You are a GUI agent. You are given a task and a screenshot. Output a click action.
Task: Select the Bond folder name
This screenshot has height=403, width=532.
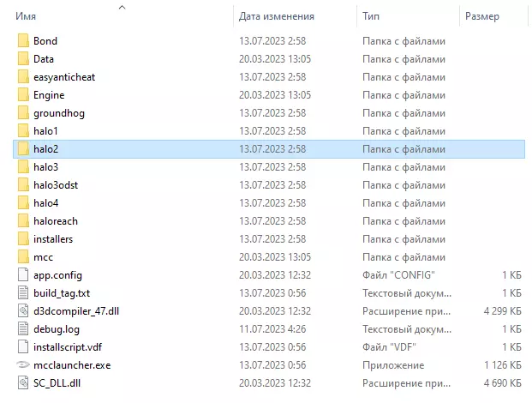[x=45, y=41]
